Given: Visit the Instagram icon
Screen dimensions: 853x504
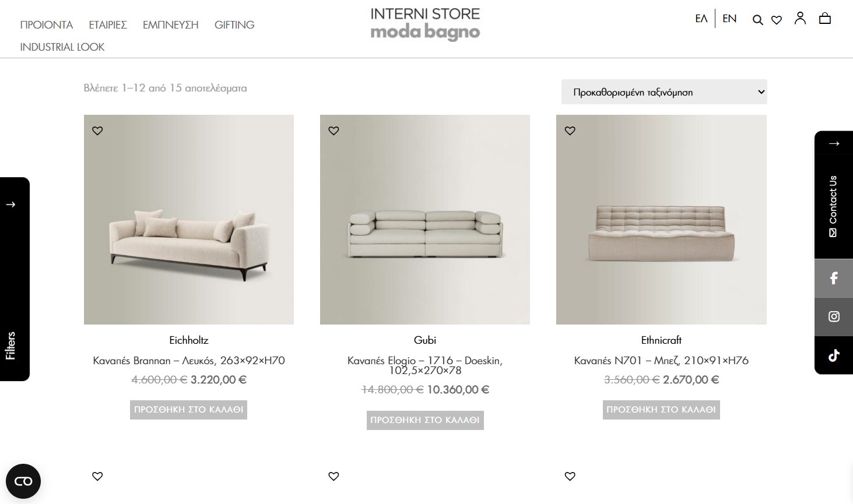Looking at the screenshot, I should [833, 316].
